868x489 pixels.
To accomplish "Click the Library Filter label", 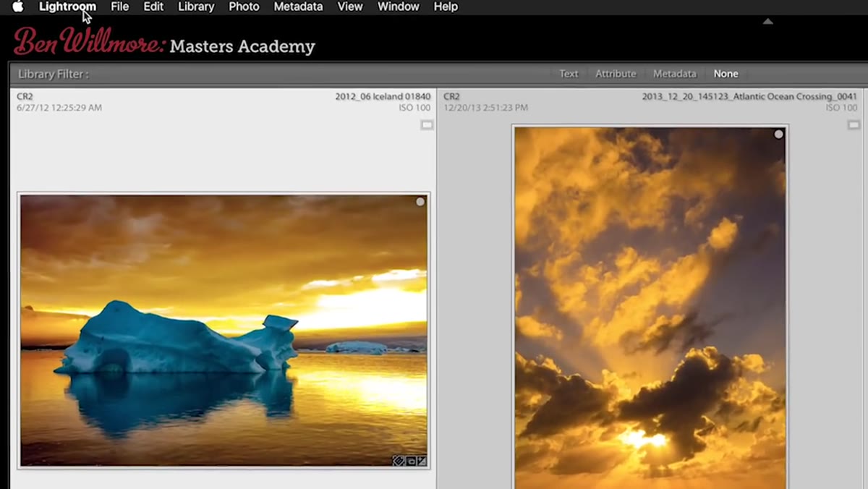I will pyautogui.click(x=54, y=74).
